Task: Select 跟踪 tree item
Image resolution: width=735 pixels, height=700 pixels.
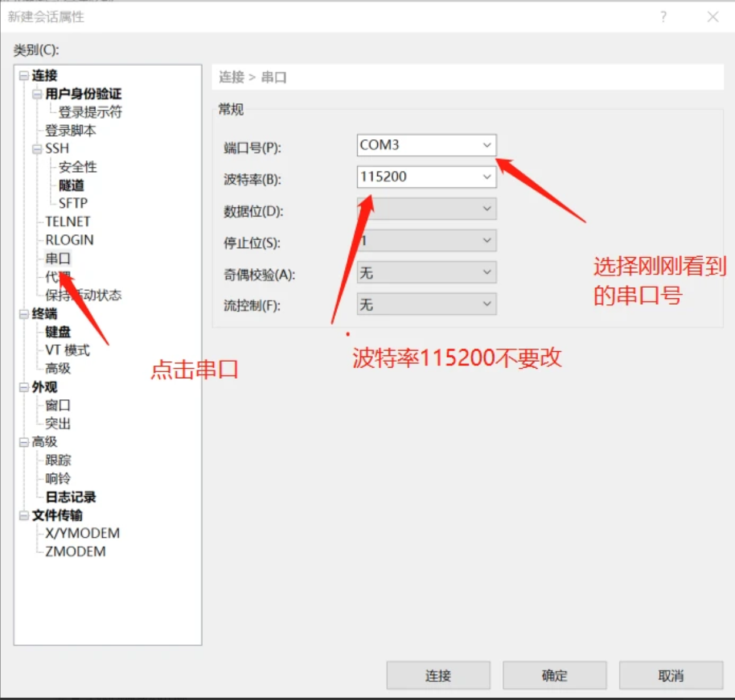Action: coord(58,460)
